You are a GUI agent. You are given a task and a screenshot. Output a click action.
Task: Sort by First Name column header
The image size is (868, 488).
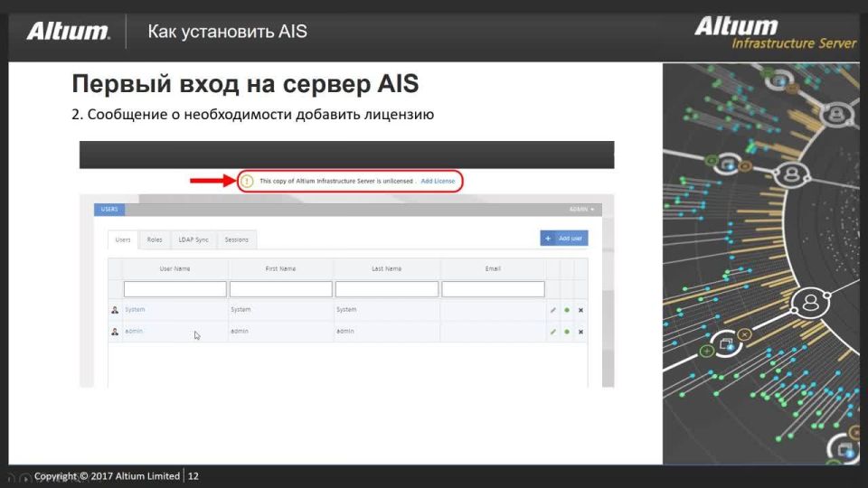click(x=280, y=268)
